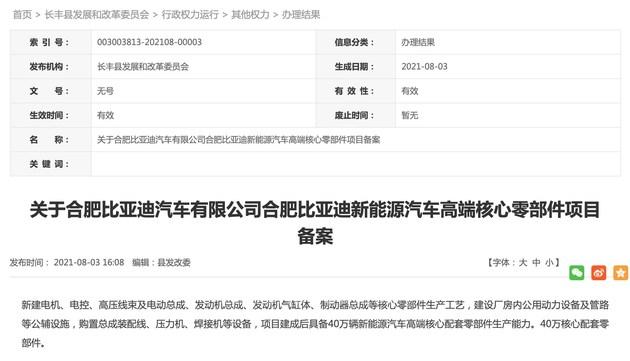Image resolution: width=630 pixels, height=361 pixels.
Task: Set font size to 中
Action: 536,263
